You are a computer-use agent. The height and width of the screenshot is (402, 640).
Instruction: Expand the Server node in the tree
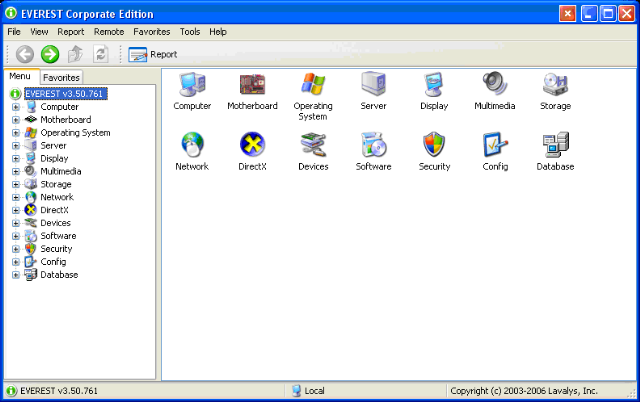click(x=16, y=146)
